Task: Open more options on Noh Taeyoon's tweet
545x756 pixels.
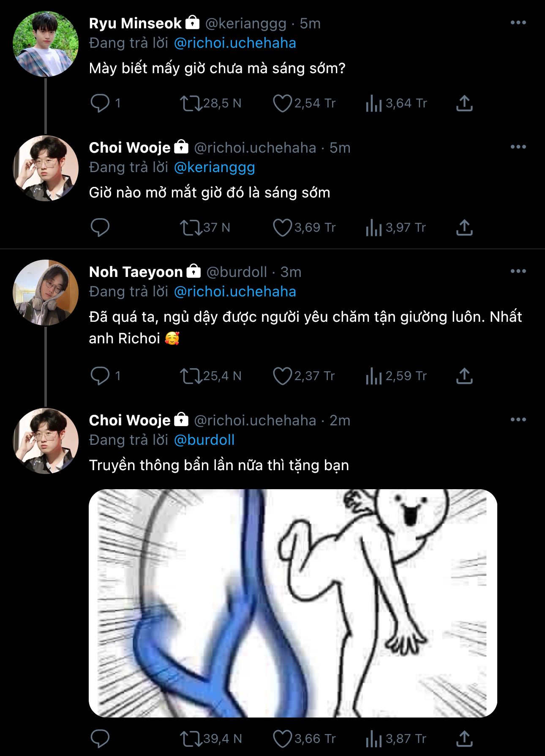Action: pyautogui.click(x=518, y=271)
